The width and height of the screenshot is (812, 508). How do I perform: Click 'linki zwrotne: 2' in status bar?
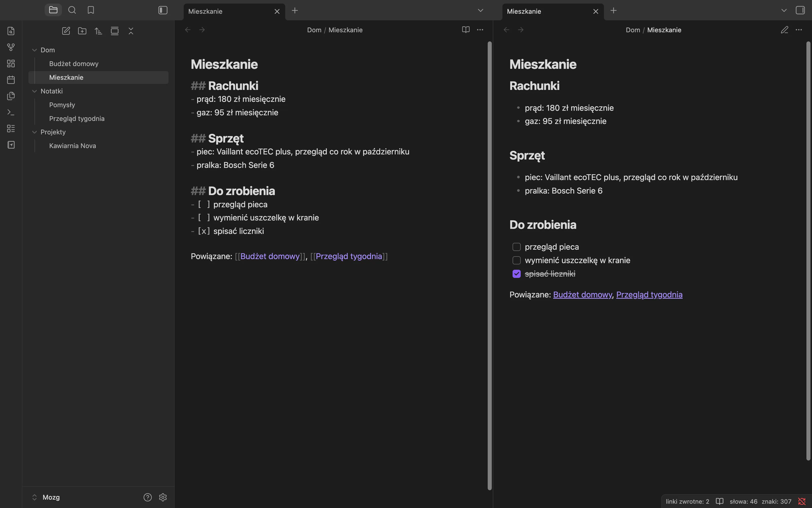[x=687, y=501]
